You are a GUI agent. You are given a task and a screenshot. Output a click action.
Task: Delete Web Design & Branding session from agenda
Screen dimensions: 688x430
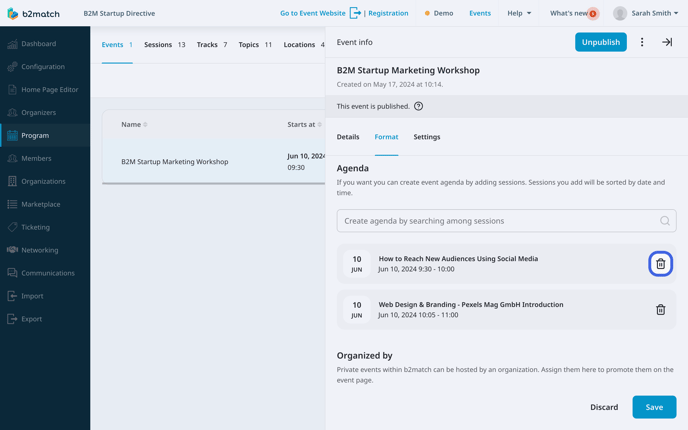(660, 309)
